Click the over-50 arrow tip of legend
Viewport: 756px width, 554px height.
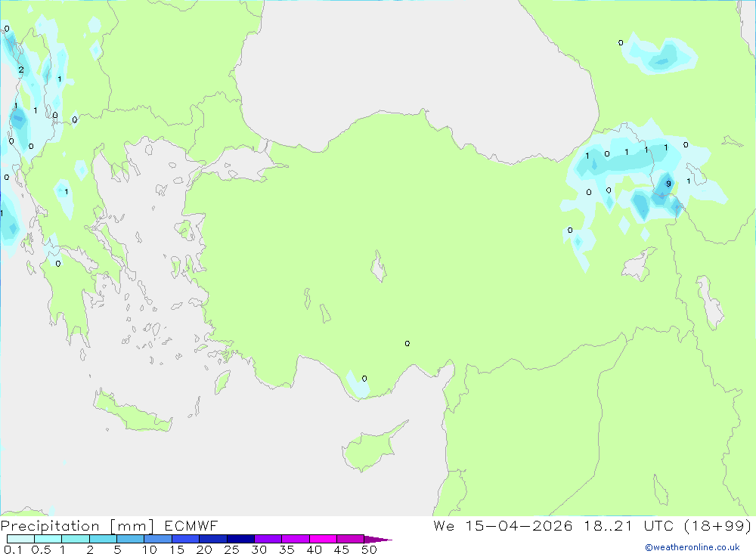tap(378, 539)
